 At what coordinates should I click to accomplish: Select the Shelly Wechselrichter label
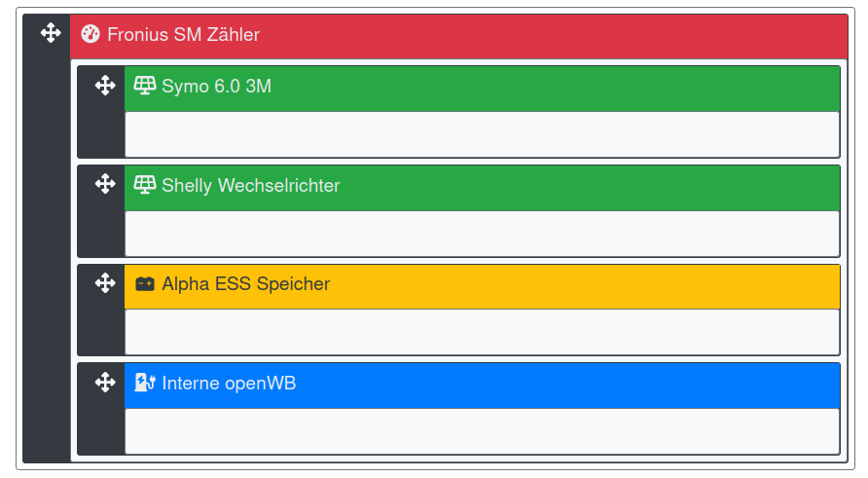pyautogui.click(x=250, y=186)
